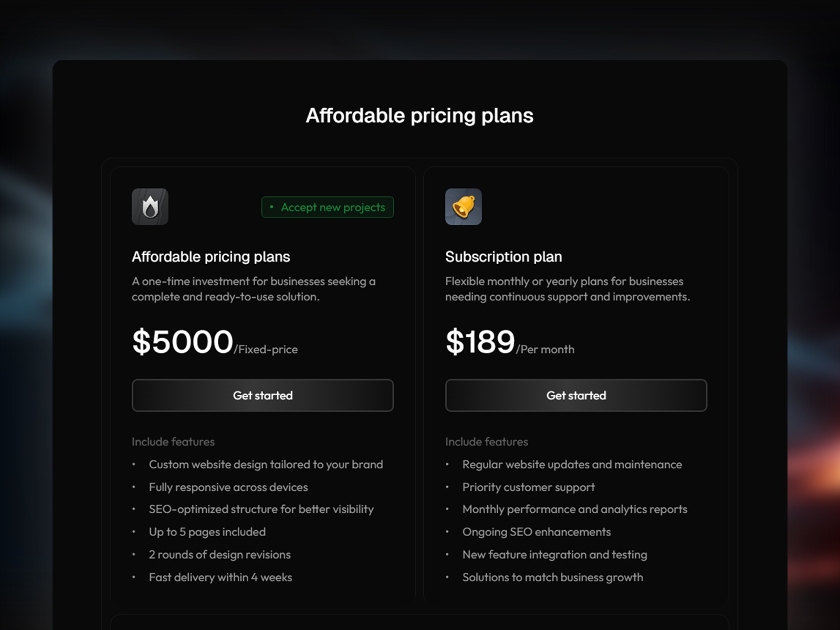Click 'Get started' on the $5000 plan
The width and height of the screenshot is (840, 630).
[262, 395]
